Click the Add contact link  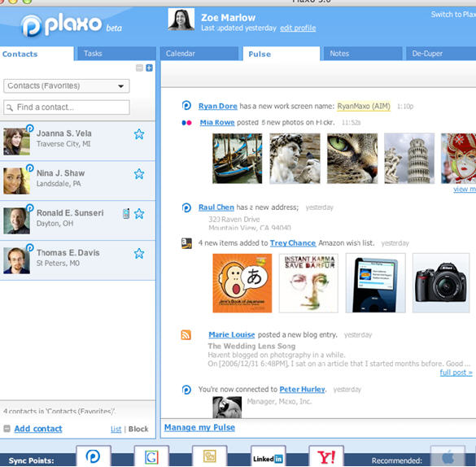coord(38,429)
